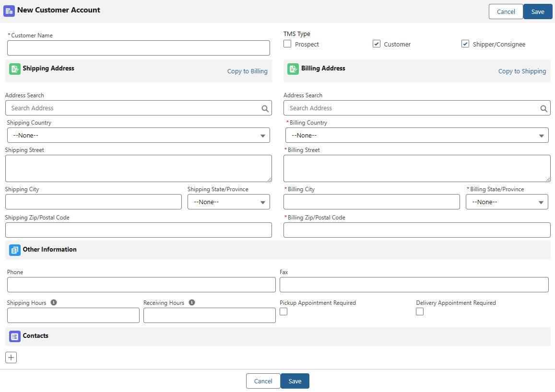Click the Other Information section icon
The height and width of the screenshot is (392, 555).
(x=14, y=250)
